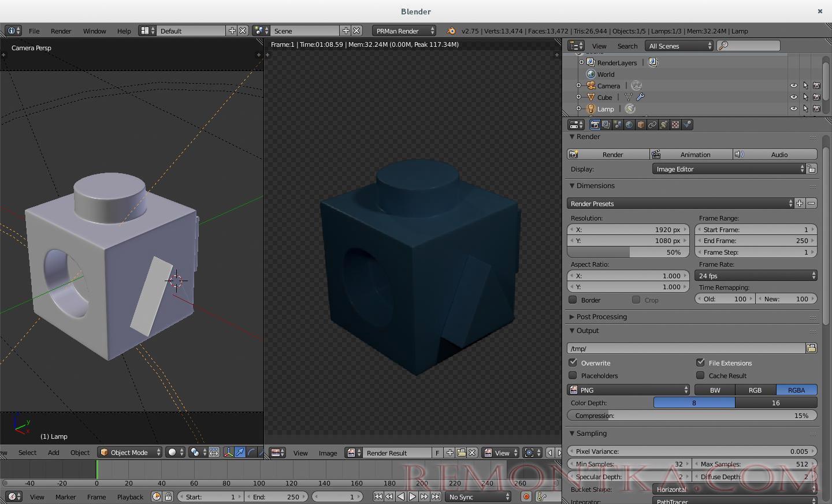Viewport: 832px width, 504px height.
Task: Open the Physics properties tab
Action: (x=687, y=125)
